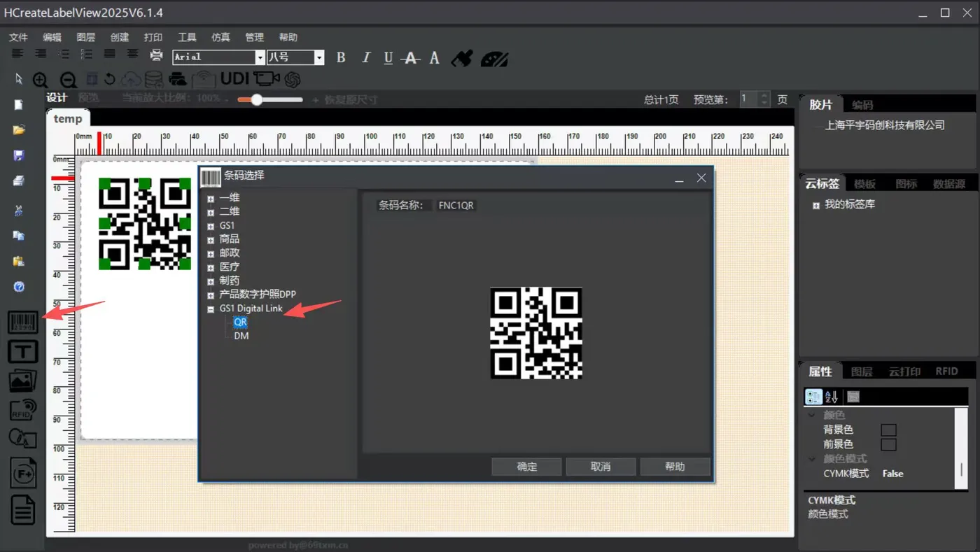Select the text tool (T icon)
Viewport: 980px width, 552px height.
[22, 352]
